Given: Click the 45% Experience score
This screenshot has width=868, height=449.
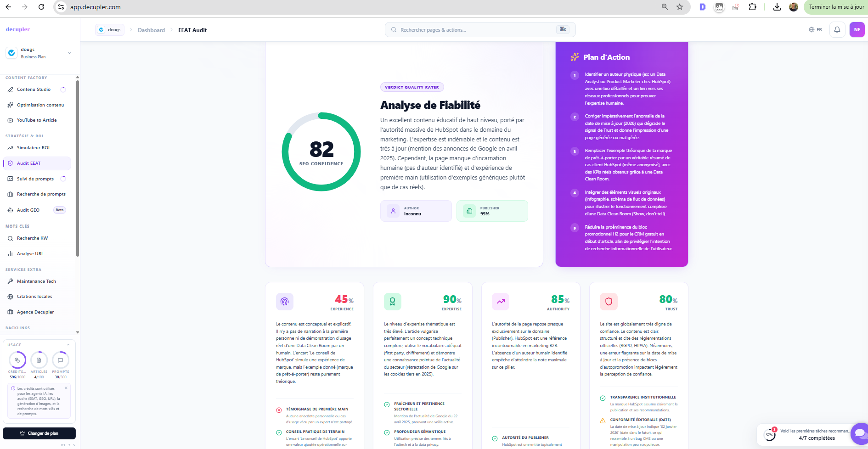Looking at the screenshot, I should [344, 299].
